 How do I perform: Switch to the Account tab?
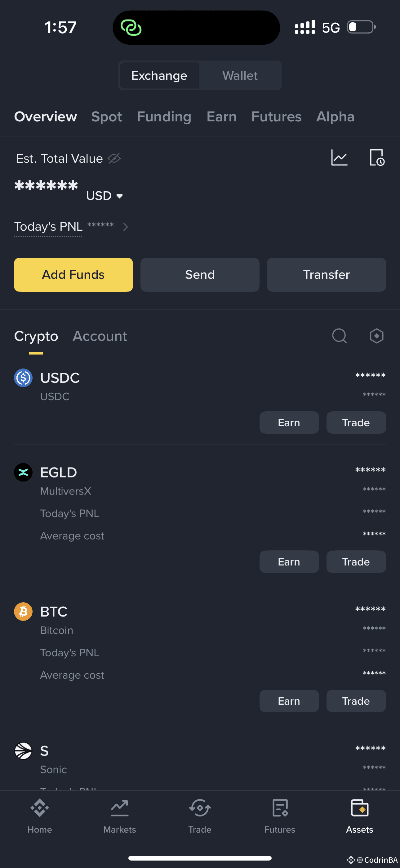[100, 336]
